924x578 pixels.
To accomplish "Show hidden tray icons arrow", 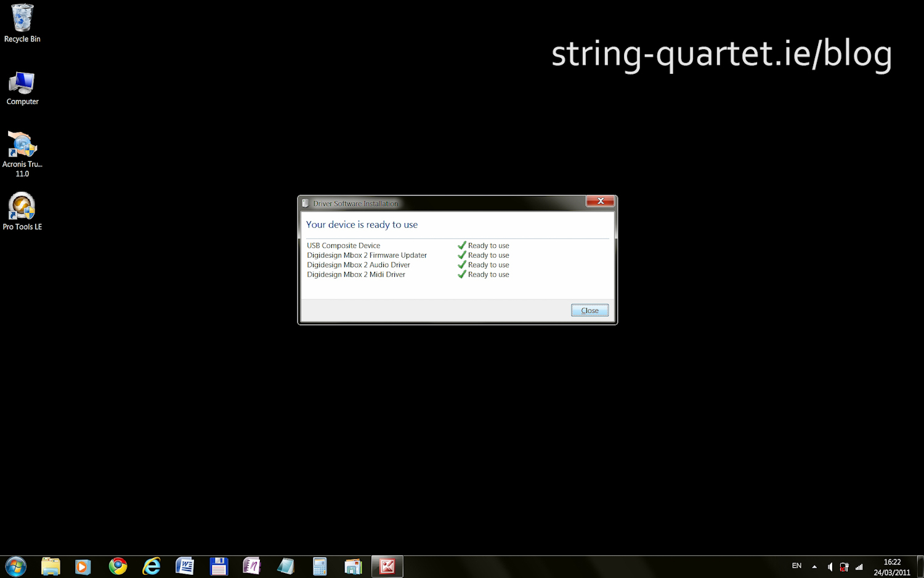I will coord(814,567).
